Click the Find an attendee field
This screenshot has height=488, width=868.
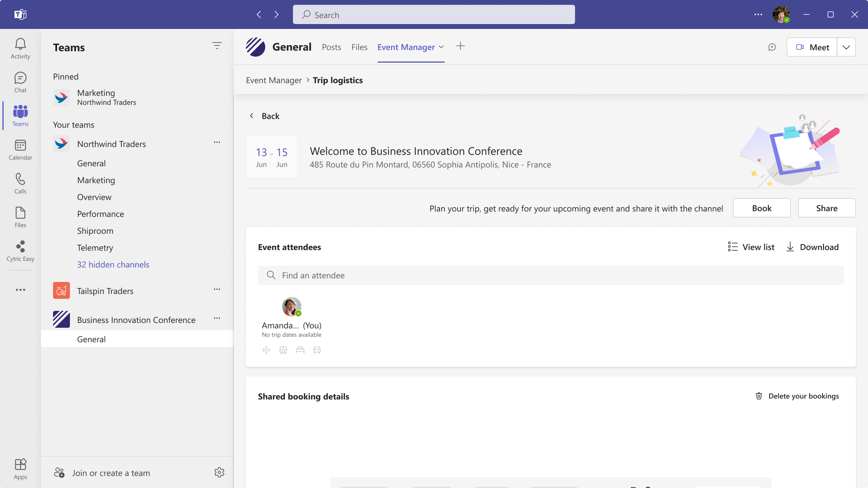click(x=551, y=276)
